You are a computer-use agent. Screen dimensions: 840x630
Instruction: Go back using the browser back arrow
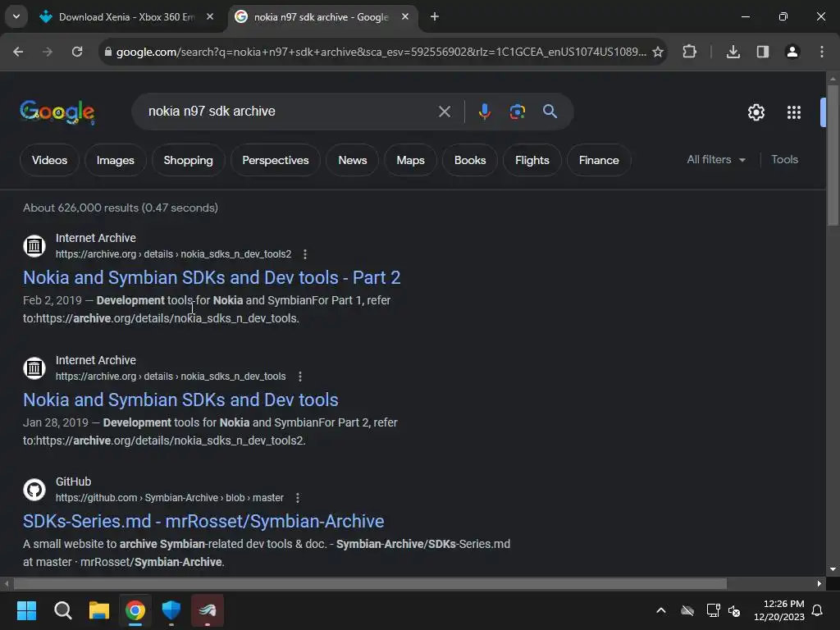point(18,52)
